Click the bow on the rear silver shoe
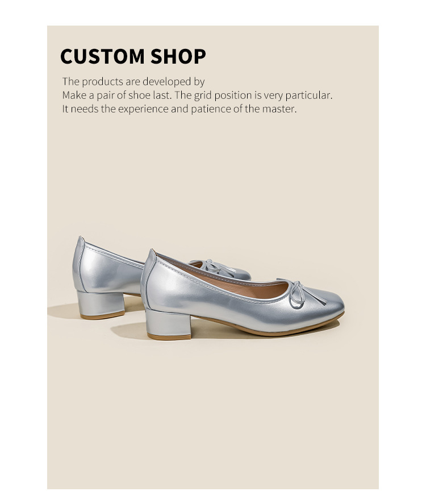This screenshot has height=504, width=426. tap(214, 268)
